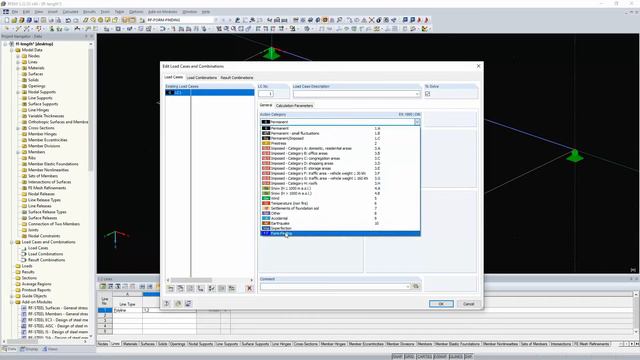Toggle the To Solve checkbox
The width and height of the screenshot is (640, 360).
tap(427, 94)
